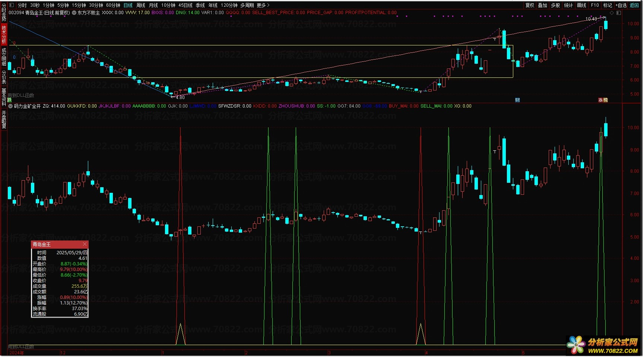
Task: Expand the 更多 periods menu
Action: pos(263,5)
